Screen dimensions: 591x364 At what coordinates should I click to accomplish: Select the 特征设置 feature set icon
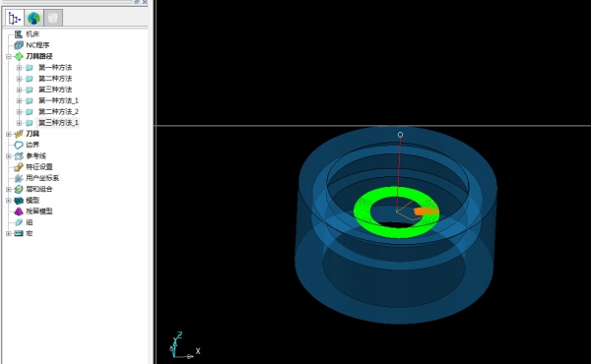(x=19, y=167)
